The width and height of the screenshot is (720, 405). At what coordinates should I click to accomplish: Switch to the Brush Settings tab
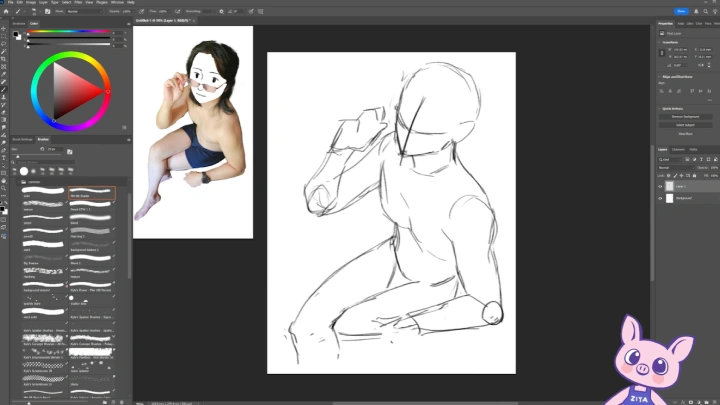[22, 140]
